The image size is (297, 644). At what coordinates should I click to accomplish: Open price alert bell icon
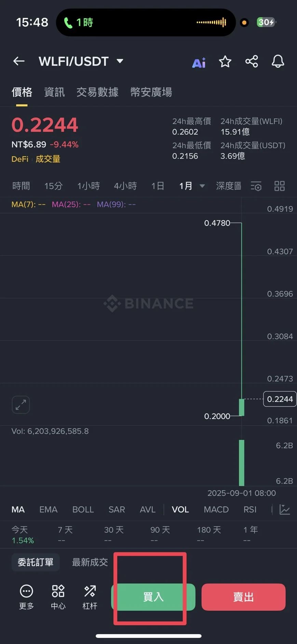pyautogui.click(x=278, y=62)
